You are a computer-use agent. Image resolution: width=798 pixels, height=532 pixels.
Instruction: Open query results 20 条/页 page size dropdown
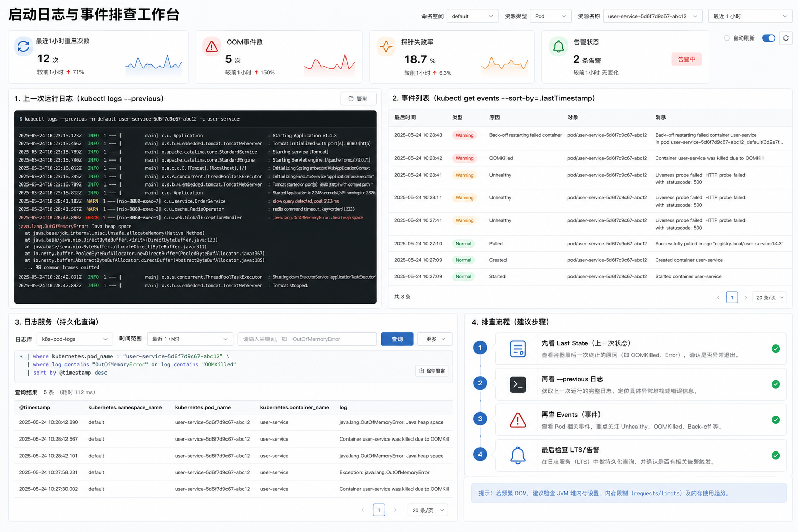coord(428,510)
